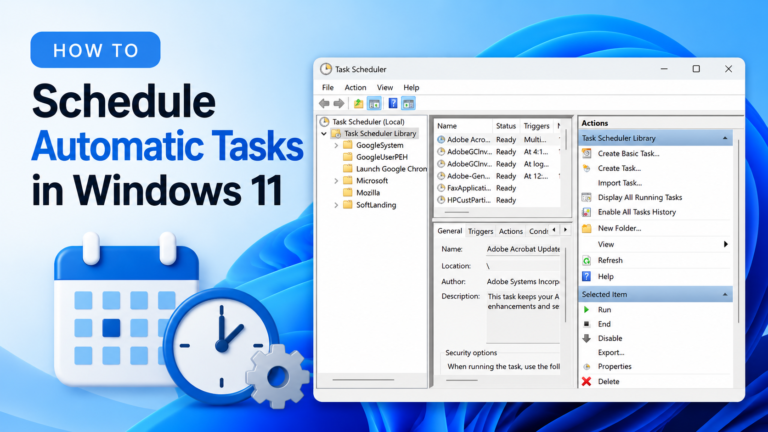Click the clock icon beside HPCustParti... task

point(441,200)
